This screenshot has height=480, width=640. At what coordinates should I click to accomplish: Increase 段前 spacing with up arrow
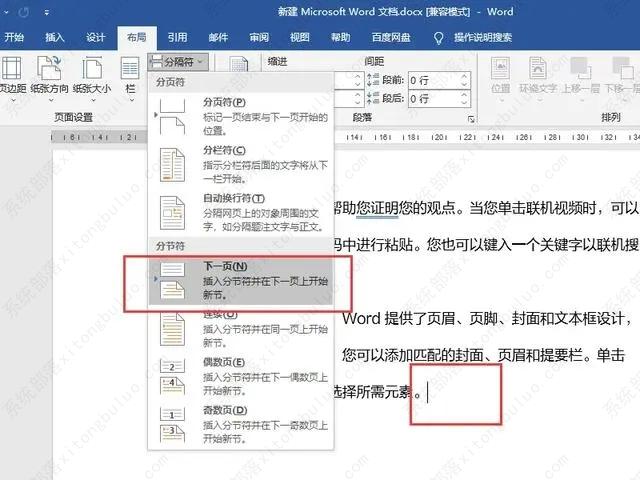pos(464,76)
